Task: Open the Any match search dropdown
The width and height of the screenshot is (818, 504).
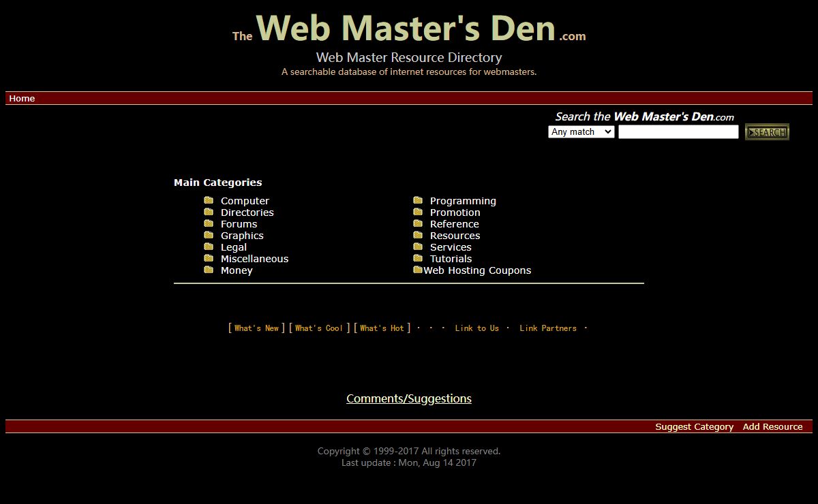Action: 581,132
